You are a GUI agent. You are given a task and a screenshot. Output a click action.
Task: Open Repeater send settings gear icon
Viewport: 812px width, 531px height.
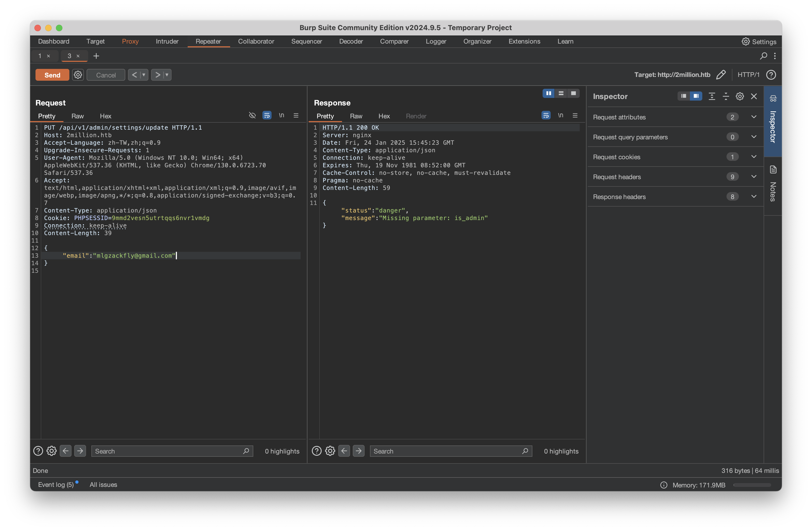click(78, 75)
